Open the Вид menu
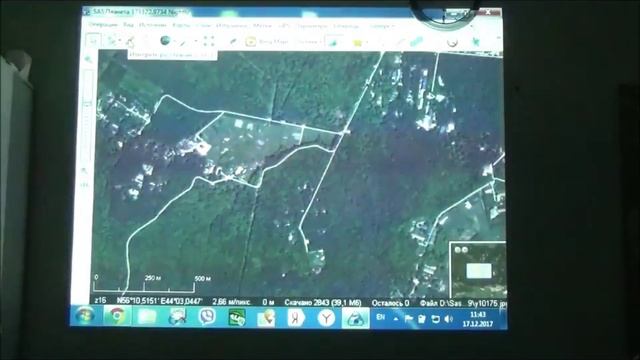This screenshot has width=640, height=360. click(128, 25)
